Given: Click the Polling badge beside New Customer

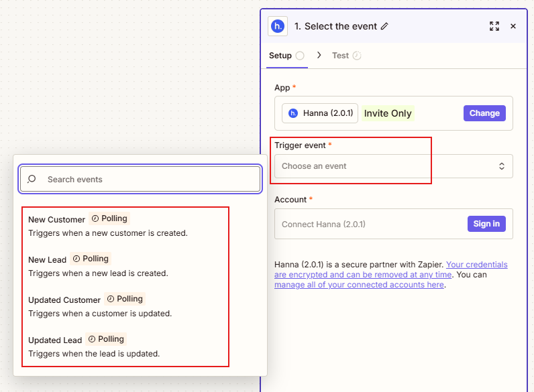Looking at the screenshot, I should pyautogui.click(x=109, y=218).
